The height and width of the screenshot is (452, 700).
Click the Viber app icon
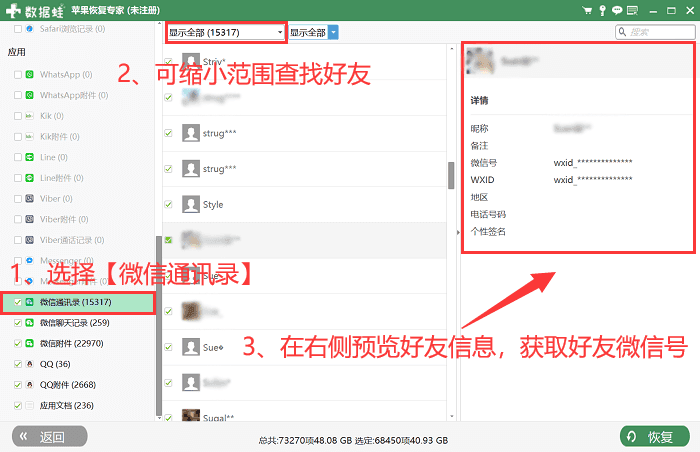(x=29, y=199)
